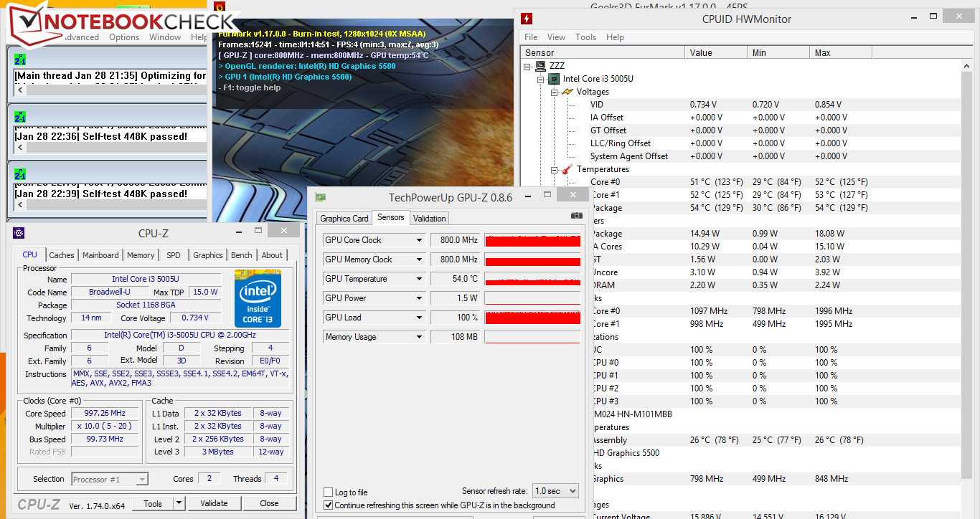
Task: Click the ZZZ computer icon in HWMonitor
Action: click(541, 66)
